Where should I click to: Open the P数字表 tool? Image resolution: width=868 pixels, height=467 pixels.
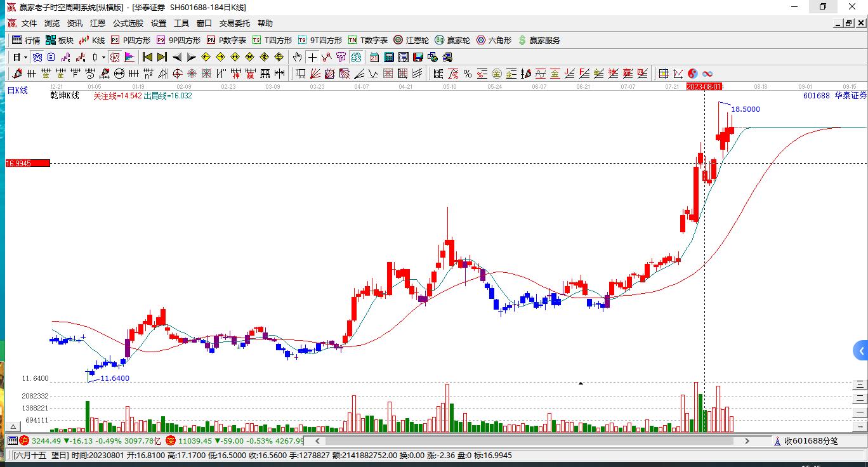tap(227, 40)
